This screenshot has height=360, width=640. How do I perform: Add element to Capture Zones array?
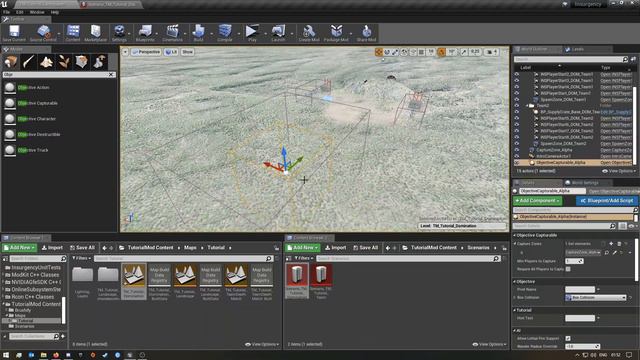(x=611, y=244)
